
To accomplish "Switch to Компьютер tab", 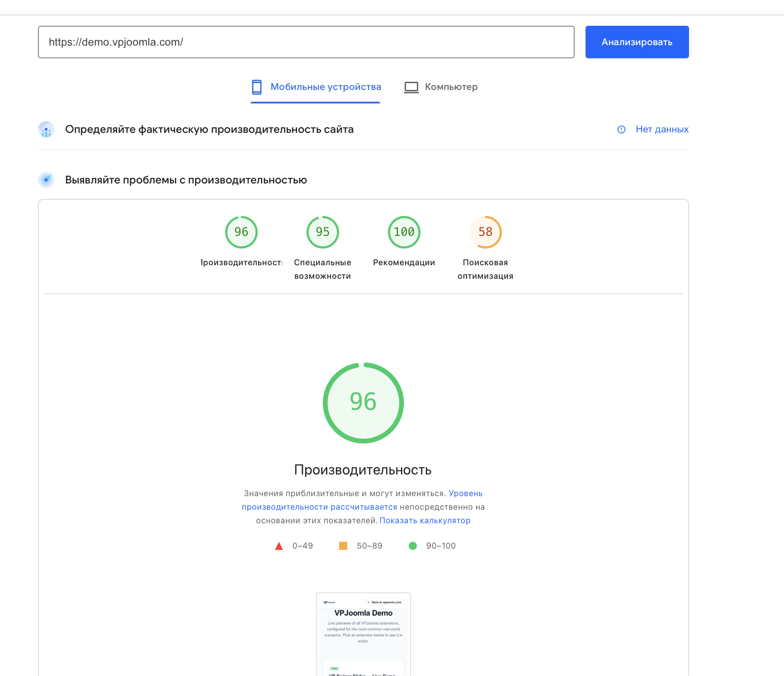I will (441, 87).
